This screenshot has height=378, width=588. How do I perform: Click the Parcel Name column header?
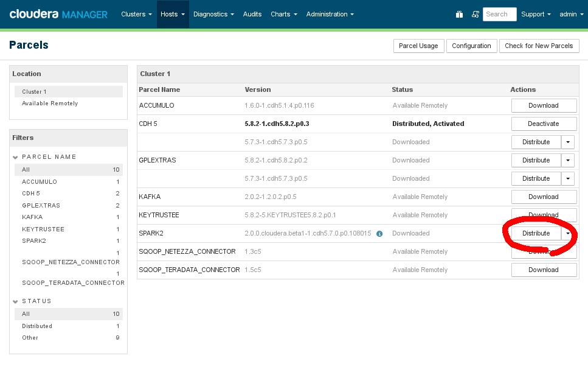159,89
